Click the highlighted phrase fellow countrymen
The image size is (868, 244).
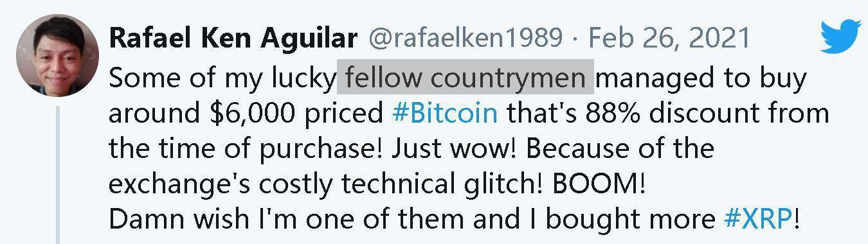466,78
